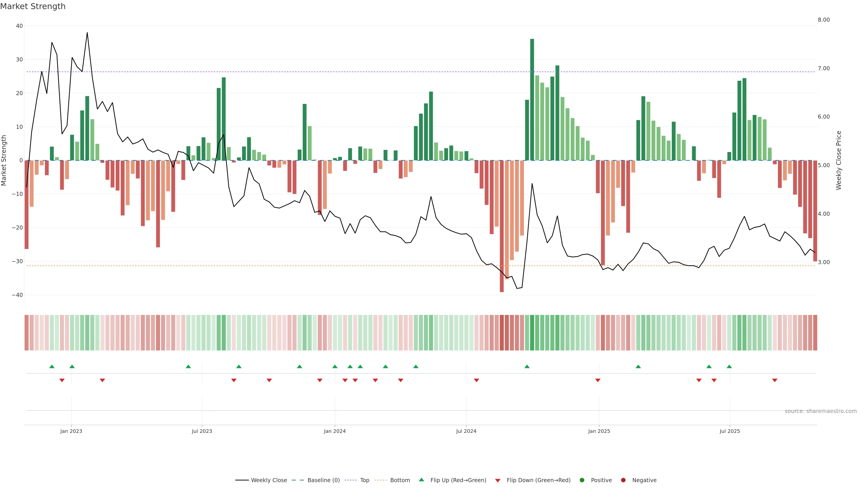
Task: Click the green Positive circle legend icon
Action: (x=582, y=480)
